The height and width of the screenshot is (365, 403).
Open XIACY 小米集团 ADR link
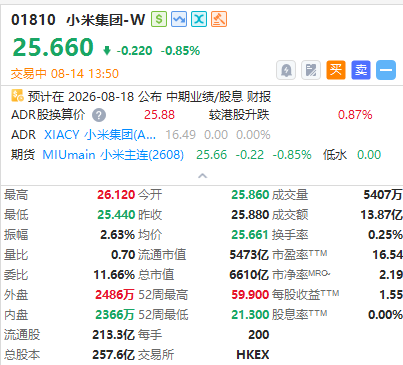tap(100, 135)
